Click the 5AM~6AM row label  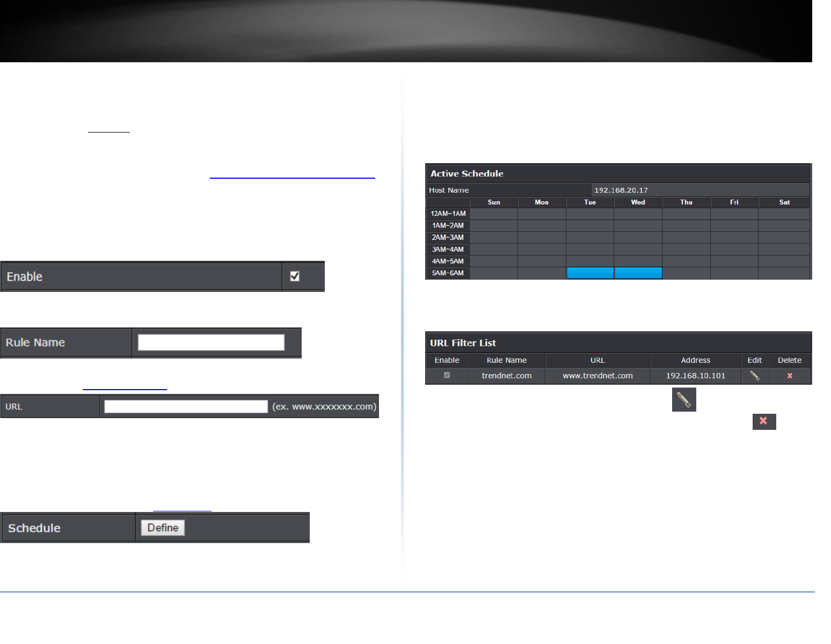448,273
